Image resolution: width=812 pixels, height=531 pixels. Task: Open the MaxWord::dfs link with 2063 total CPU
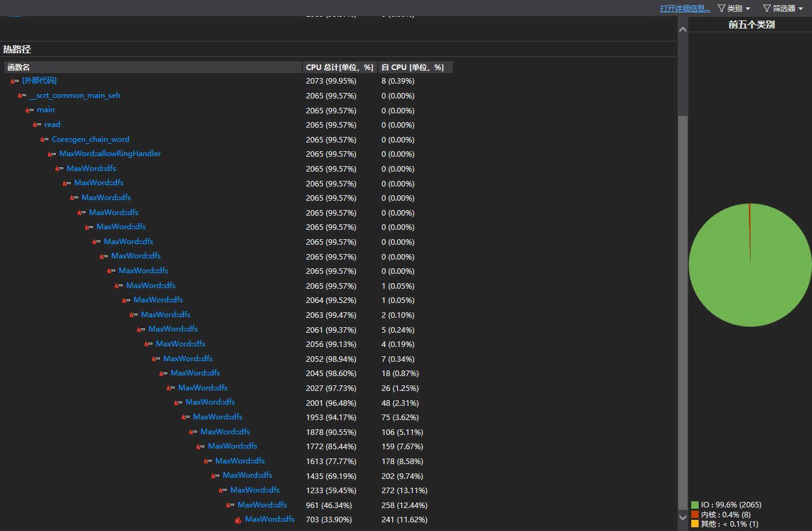click(166, 315)
